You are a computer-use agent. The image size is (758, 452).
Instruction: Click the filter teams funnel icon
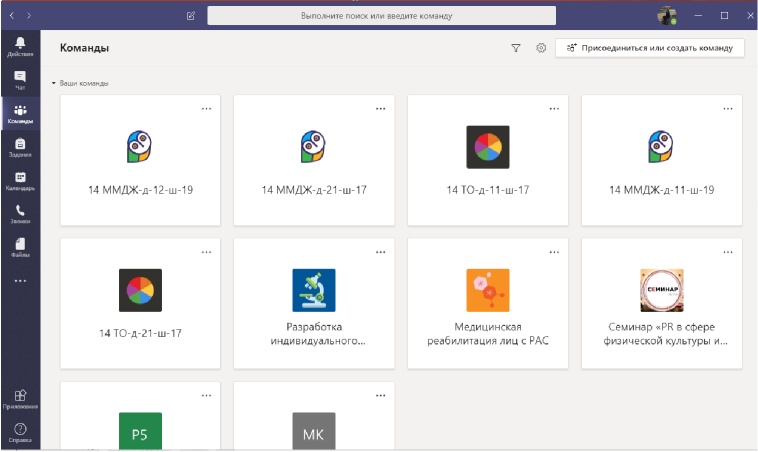(516, 48)
